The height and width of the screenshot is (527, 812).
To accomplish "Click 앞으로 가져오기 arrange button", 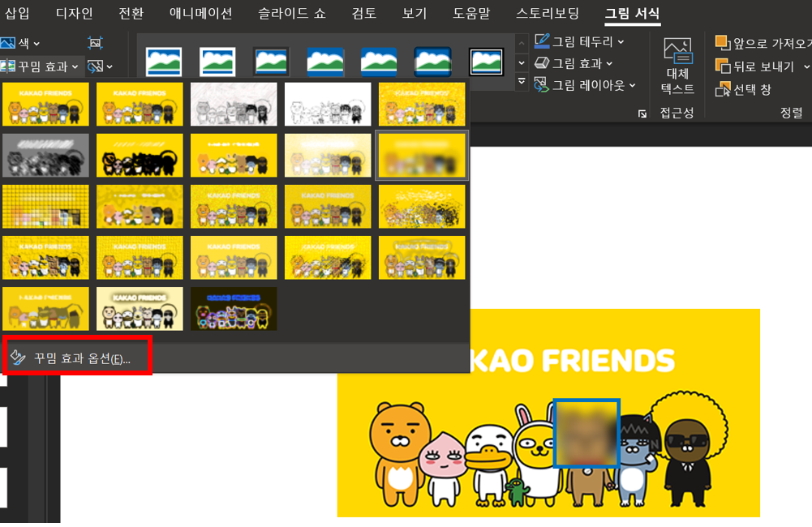I will tap(763, 43).
